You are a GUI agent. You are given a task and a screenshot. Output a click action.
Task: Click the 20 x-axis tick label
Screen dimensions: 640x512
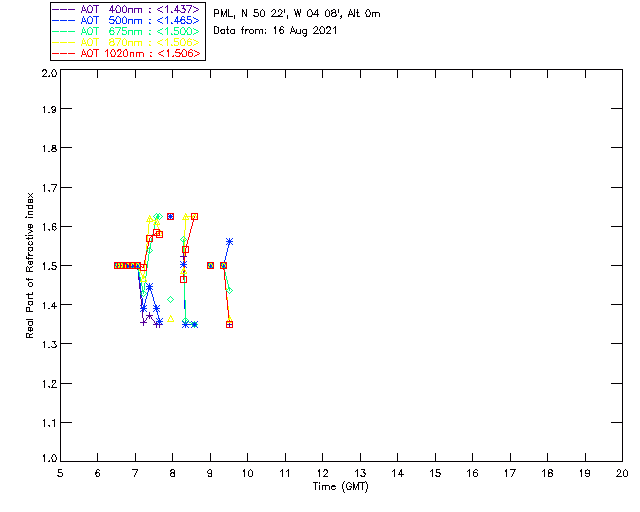pos(622,473)
